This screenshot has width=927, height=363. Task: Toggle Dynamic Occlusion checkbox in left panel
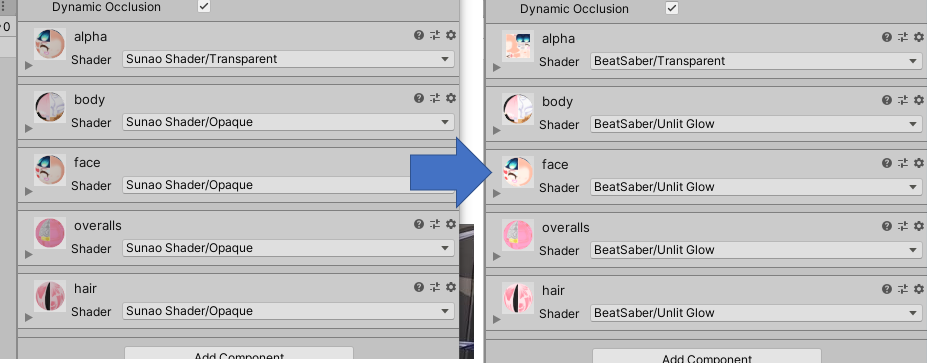[204, 6]
